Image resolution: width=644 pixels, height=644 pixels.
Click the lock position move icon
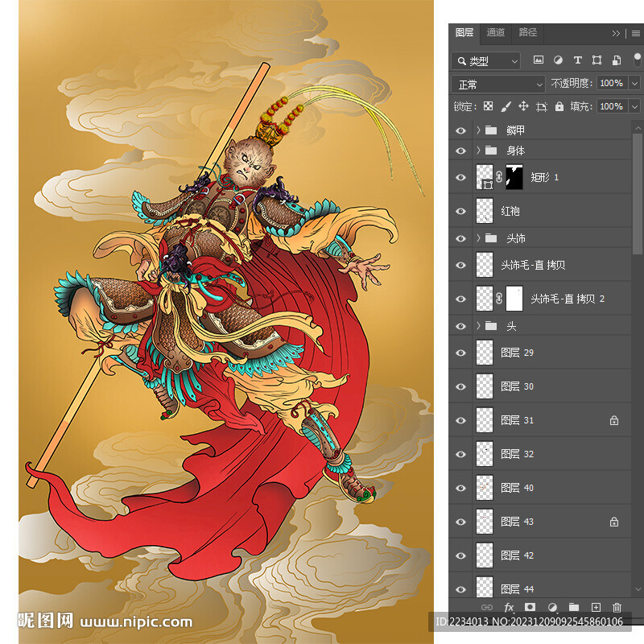point(523,106)
